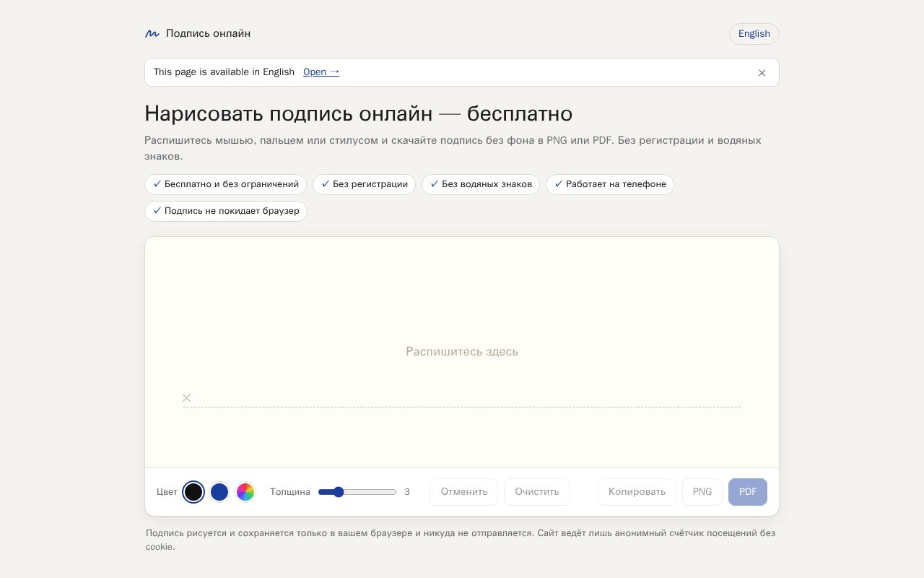Click the Толщина label text

[x=290, y=492]
